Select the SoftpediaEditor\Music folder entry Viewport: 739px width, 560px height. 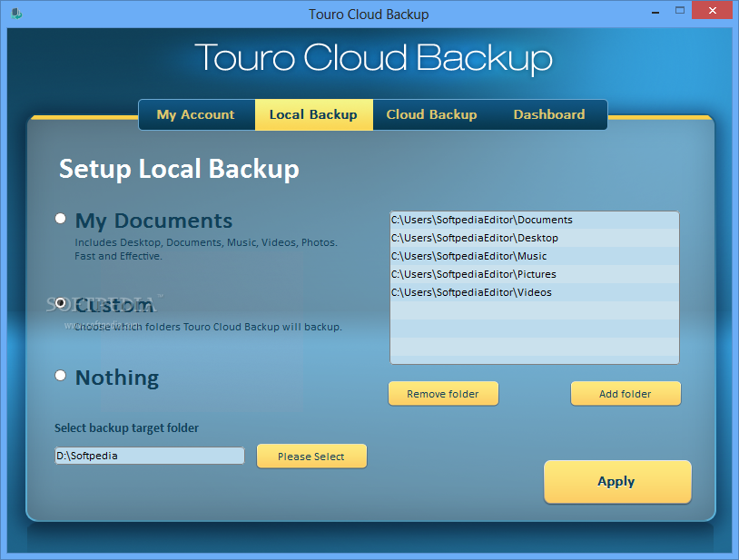(x=535, y=256)
